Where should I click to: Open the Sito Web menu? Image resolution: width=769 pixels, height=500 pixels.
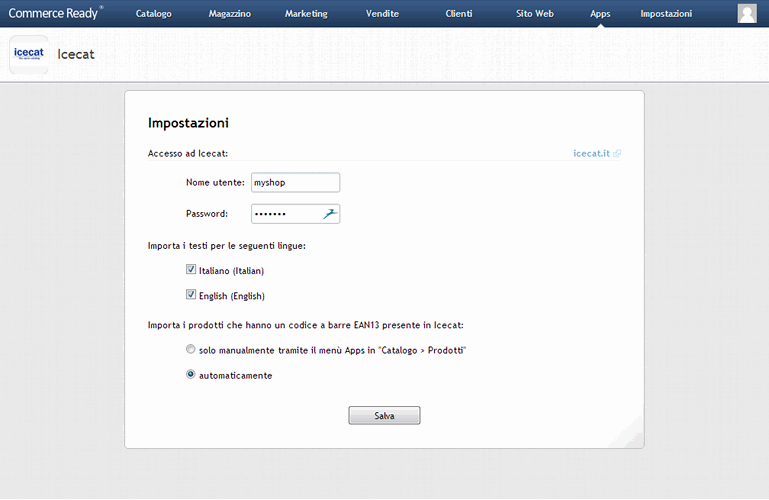535,14
